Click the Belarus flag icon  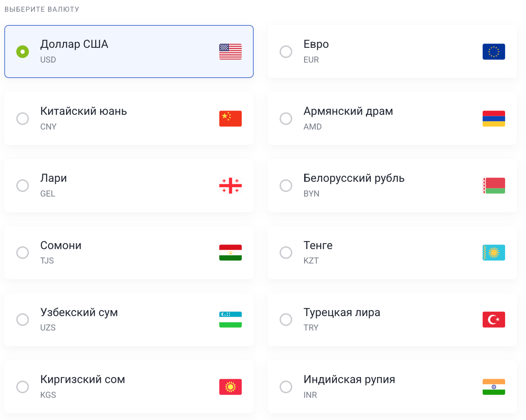tap(493, 186)
